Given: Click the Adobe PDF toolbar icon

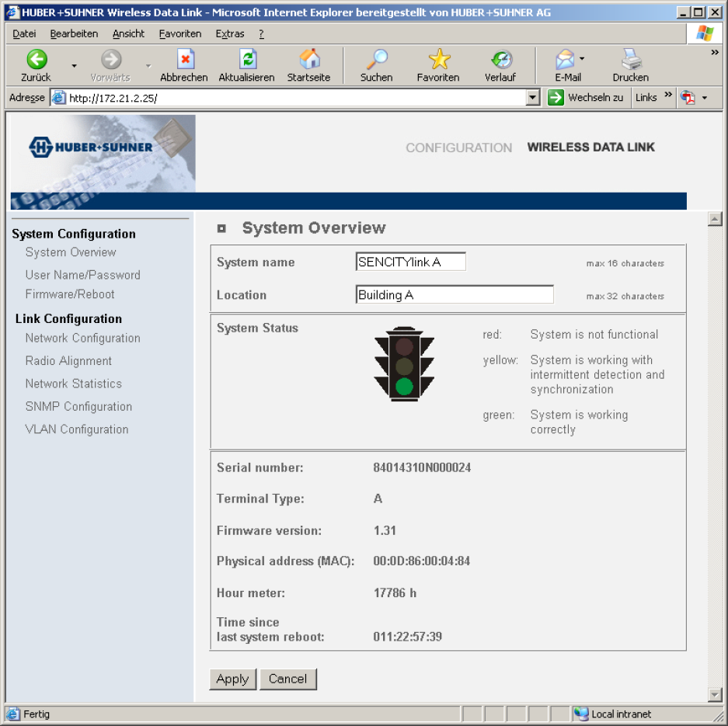Looking at the screenshot, I should (688, 98).
